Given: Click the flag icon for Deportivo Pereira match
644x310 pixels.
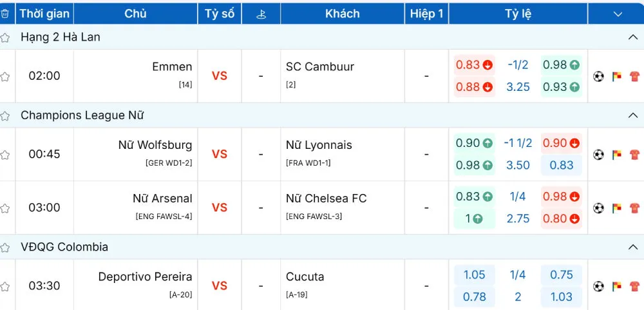Looking at the screenshot, I should 617,286.
